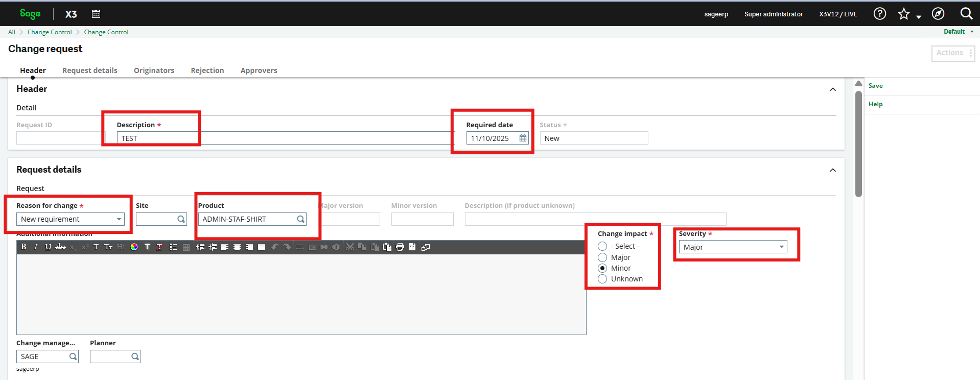Click X3V12 / LIVE endpoint
980x380 pixels.
[x=838, y=14]
